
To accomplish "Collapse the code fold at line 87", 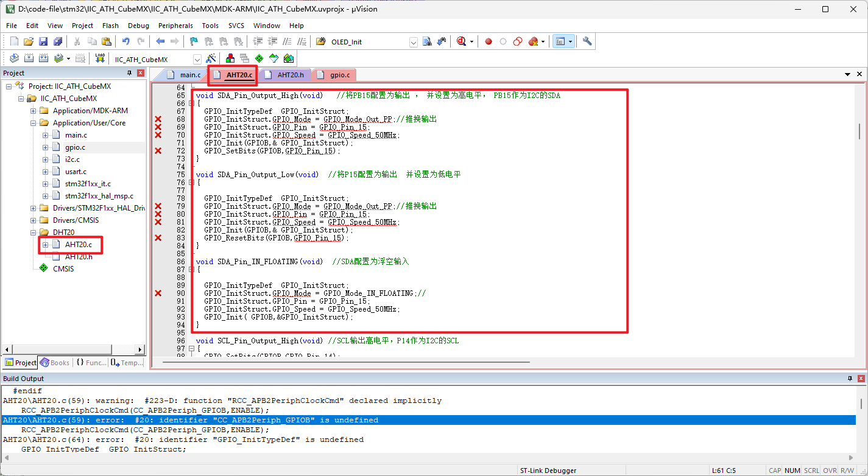I will [191, 270].
